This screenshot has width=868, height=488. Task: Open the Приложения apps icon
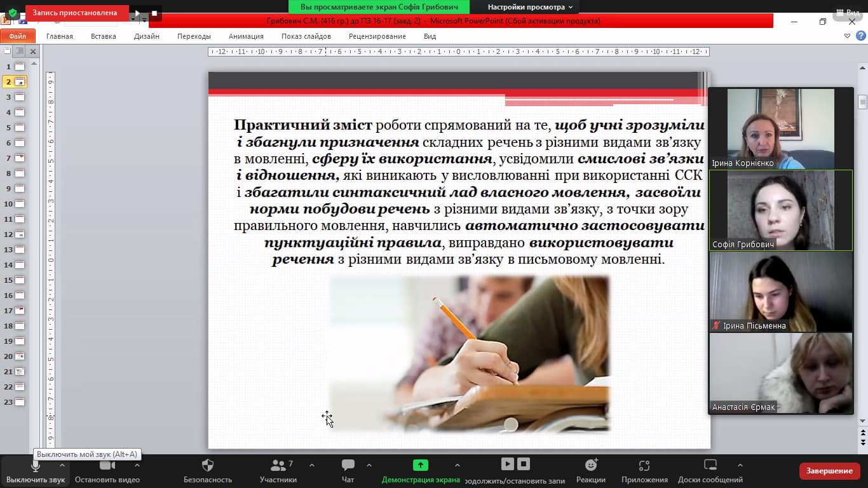(x=644, y=465)
